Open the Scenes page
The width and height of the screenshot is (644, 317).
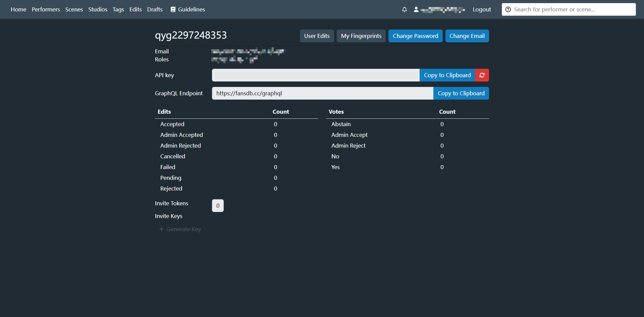[x=74, y=9]
